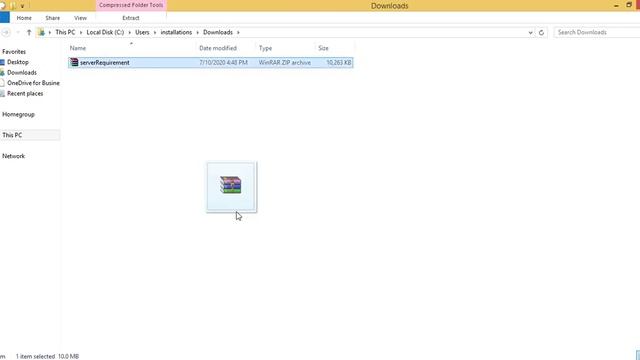The width and height of the screenshot is (640, 360).
Task: Switch to the View ribbon tab
Action: pyautogui.click(x=80, y=18)
